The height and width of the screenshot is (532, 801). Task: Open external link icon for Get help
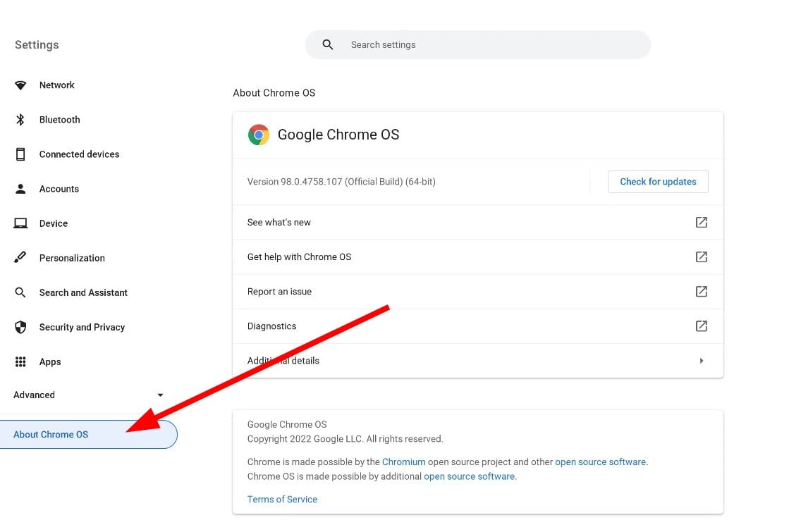tap(702, 256)
